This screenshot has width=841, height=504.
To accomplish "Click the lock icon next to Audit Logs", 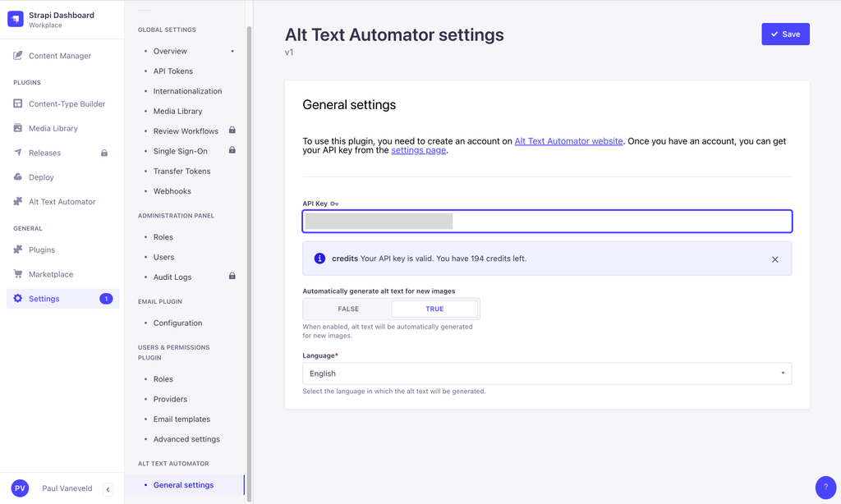I will click(232, 276).
